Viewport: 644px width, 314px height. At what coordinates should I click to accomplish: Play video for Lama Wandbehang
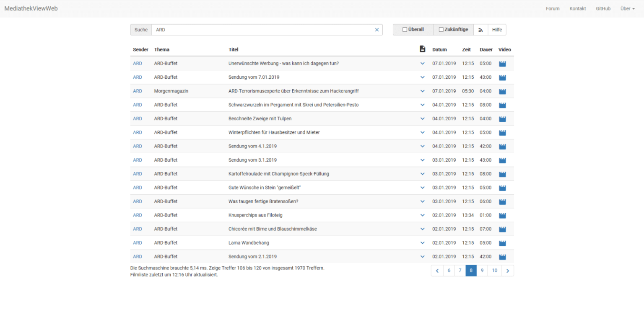(x=502, y=243)
